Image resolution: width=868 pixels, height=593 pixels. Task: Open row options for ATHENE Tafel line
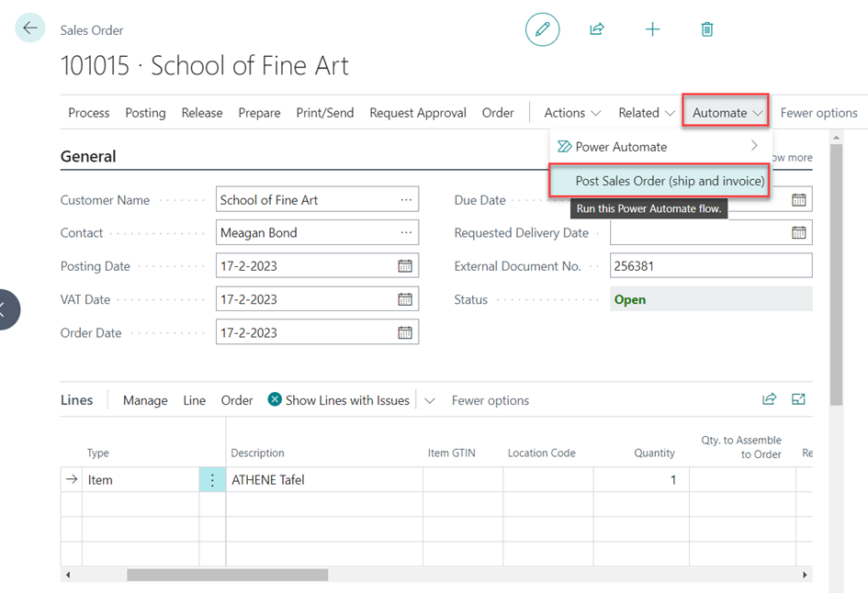[x=212, y=479]
